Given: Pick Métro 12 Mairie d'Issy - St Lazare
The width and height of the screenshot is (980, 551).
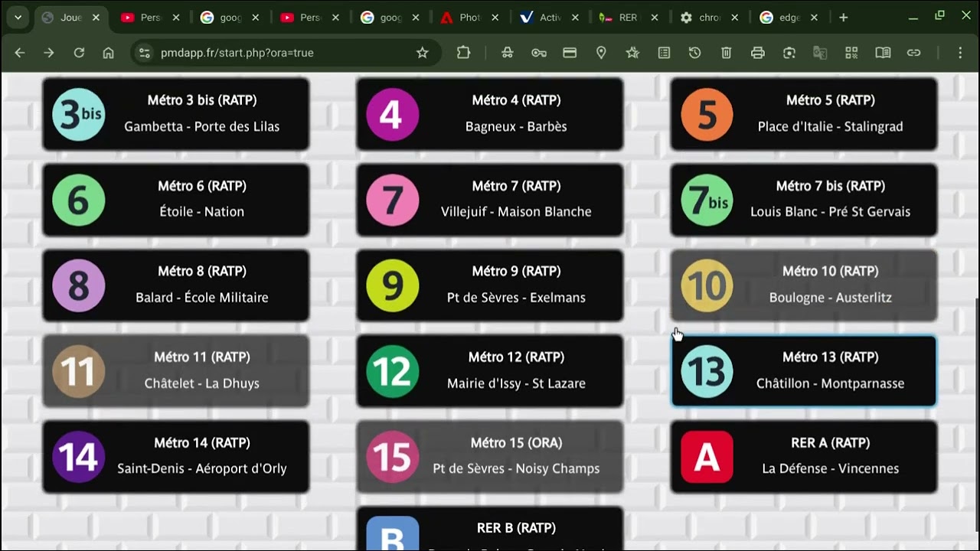Looking at the screenshot, I should (490, 371).
